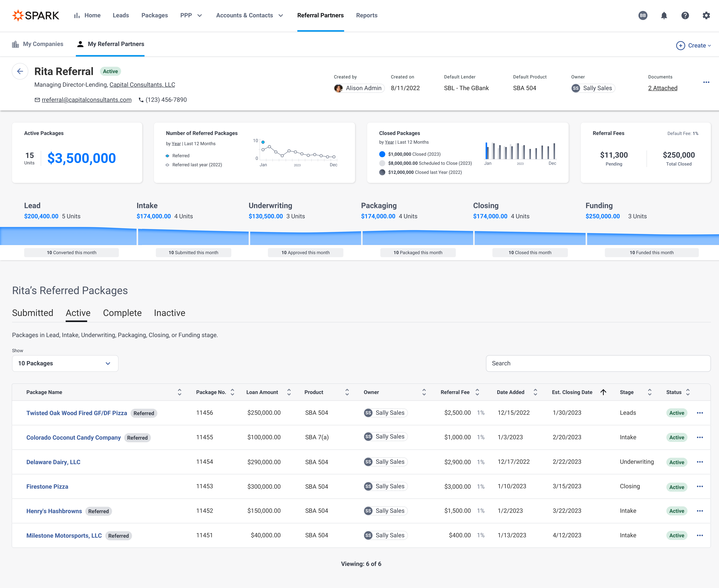Open row menu for Delaware Dairy, LLC
The height and width of the screenshot is (588, 719).
(700, 462)
